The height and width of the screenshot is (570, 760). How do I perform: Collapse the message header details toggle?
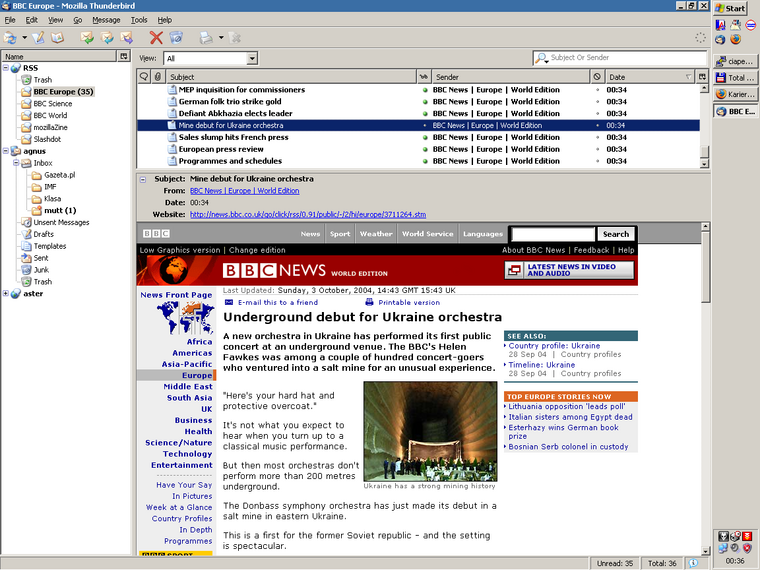[x=143, y=179]
